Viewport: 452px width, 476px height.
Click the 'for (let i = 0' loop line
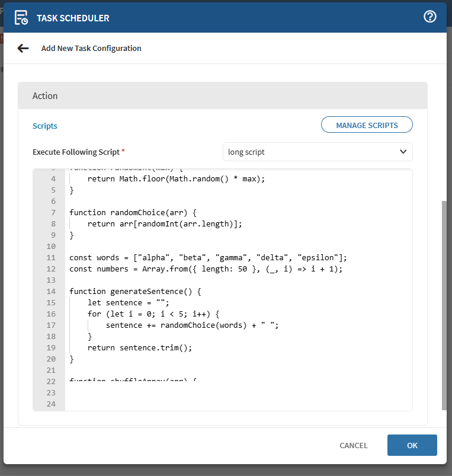click(x=153, y=314)
